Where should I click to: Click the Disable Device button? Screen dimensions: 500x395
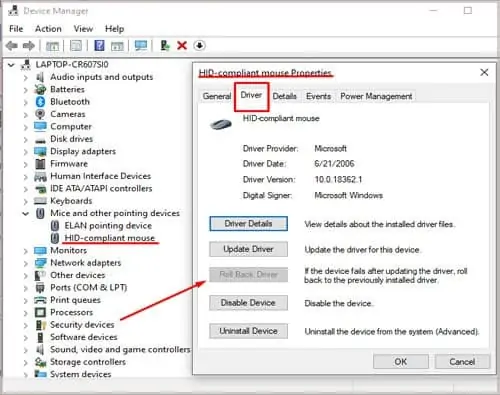tap(248, 303)
